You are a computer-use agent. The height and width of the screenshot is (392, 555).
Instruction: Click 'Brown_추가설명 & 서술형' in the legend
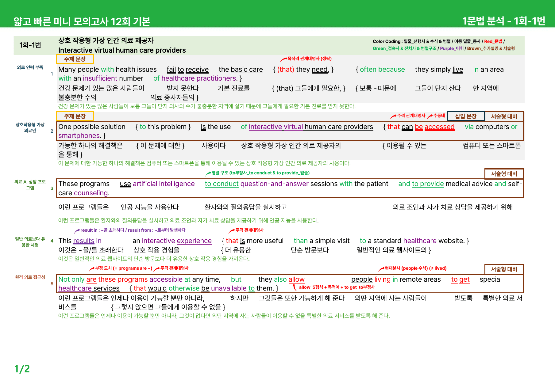(491, 48)
